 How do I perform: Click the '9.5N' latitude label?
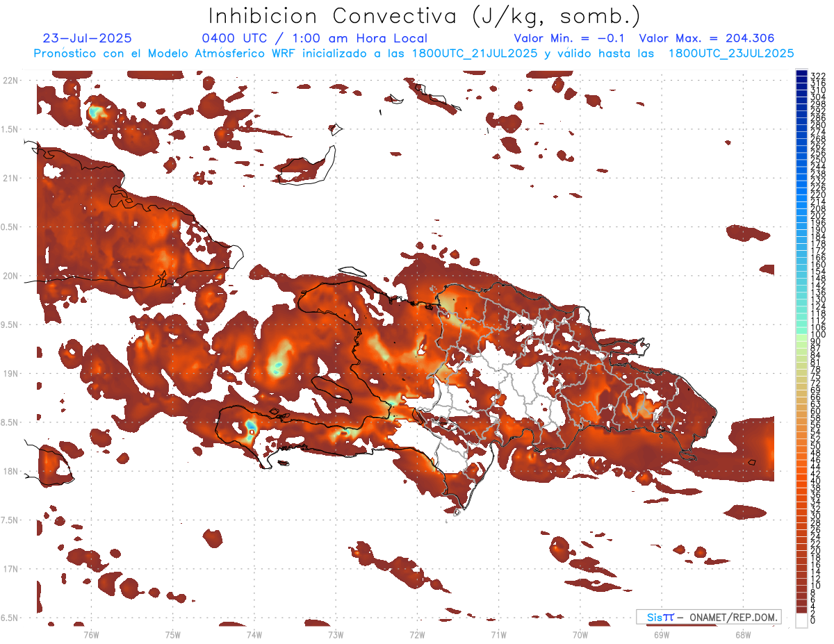pyautogui.click(x=10, y=324)
